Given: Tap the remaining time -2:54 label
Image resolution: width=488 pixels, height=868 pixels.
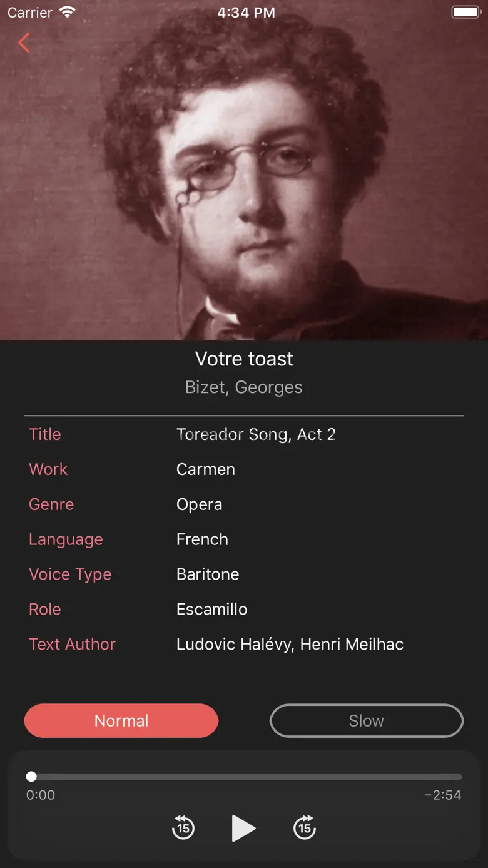Looking at the screenshot, I should 442,795.
